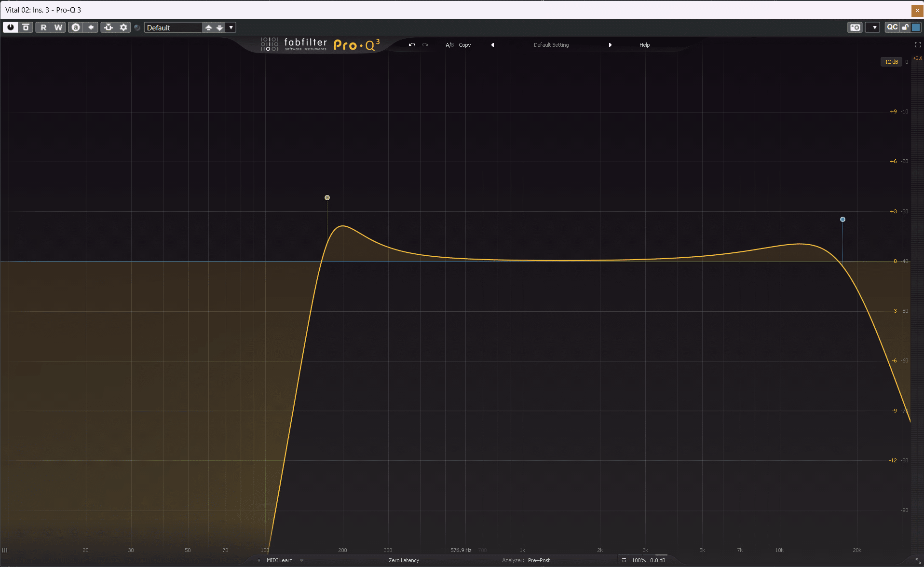
Task: Click the resize handle in bottom right corner
Action: [x=918, y=561]
